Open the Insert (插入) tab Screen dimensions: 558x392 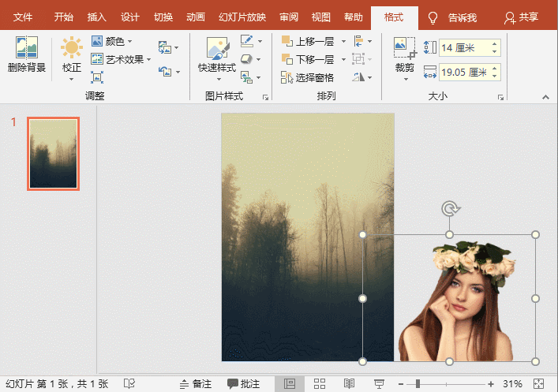point(96,17)
